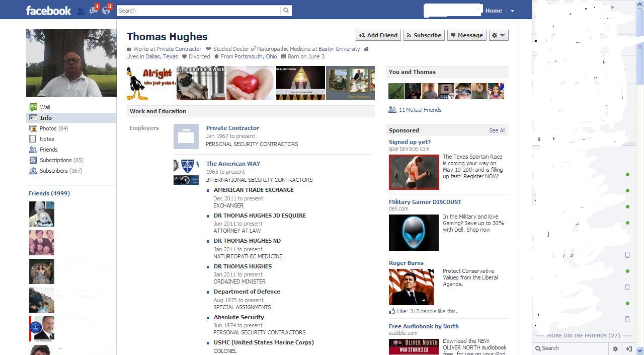
Task: Click the Wall icon in sidebar
Action: click(33, 107)
